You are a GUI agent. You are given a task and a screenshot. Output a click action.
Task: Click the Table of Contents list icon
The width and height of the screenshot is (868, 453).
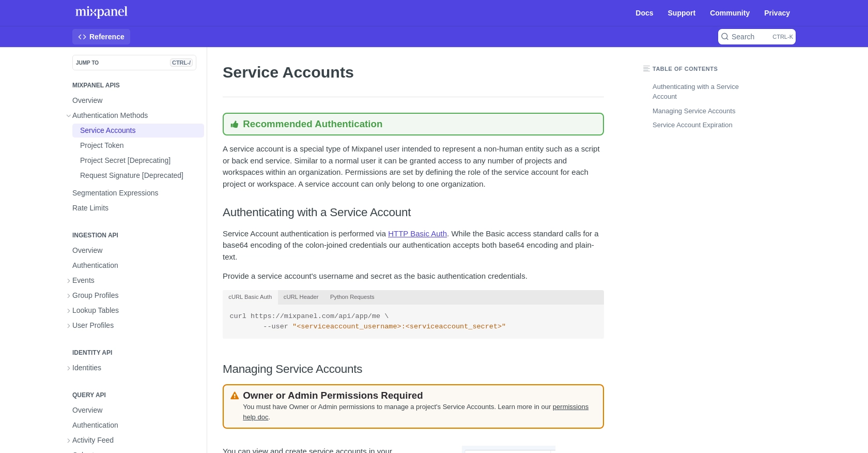[x=646, y=69]
